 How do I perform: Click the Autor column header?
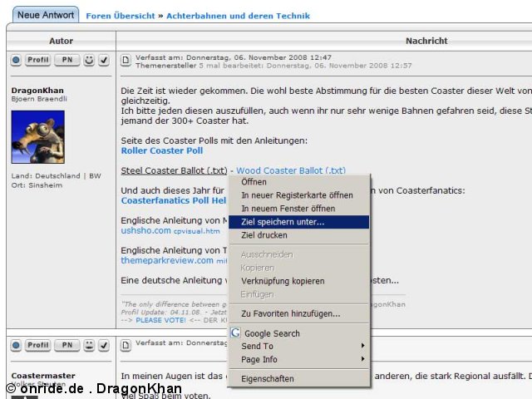pyautogui.click(x=61, y=41)
